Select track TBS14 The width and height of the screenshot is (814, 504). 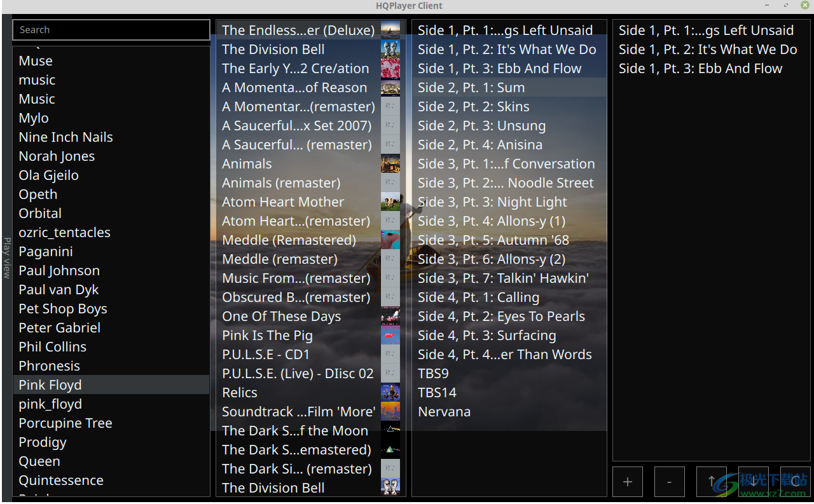[x=509, y=393]
